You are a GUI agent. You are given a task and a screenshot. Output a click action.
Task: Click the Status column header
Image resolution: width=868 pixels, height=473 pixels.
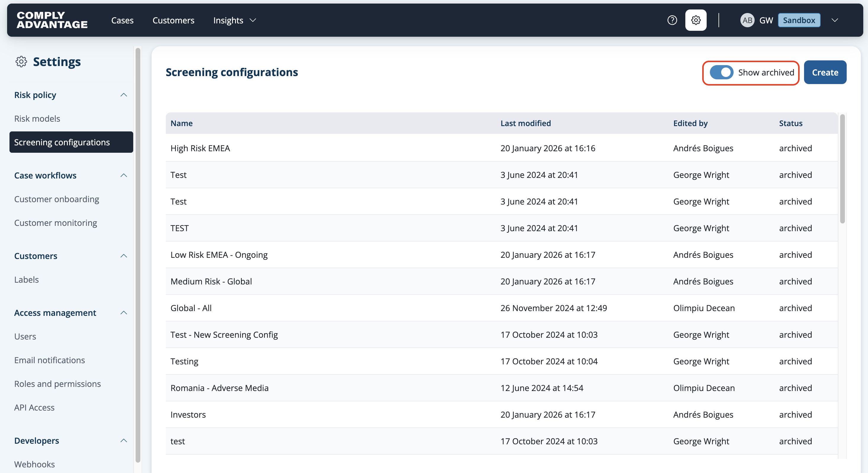[x=790, y=123]
